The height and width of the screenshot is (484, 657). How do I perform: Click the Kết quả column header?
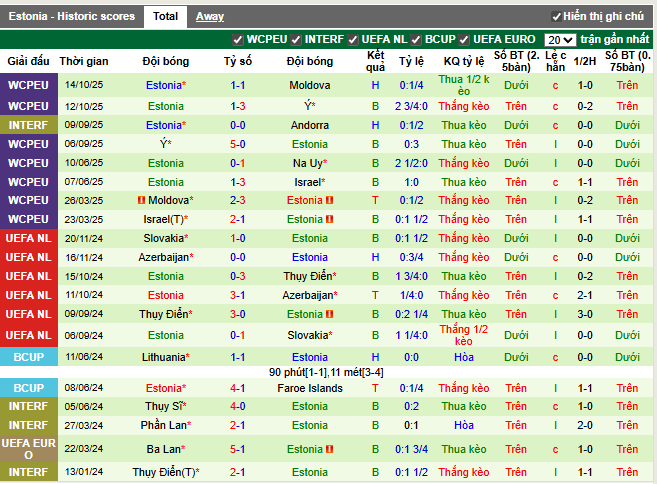coord(375,61)
